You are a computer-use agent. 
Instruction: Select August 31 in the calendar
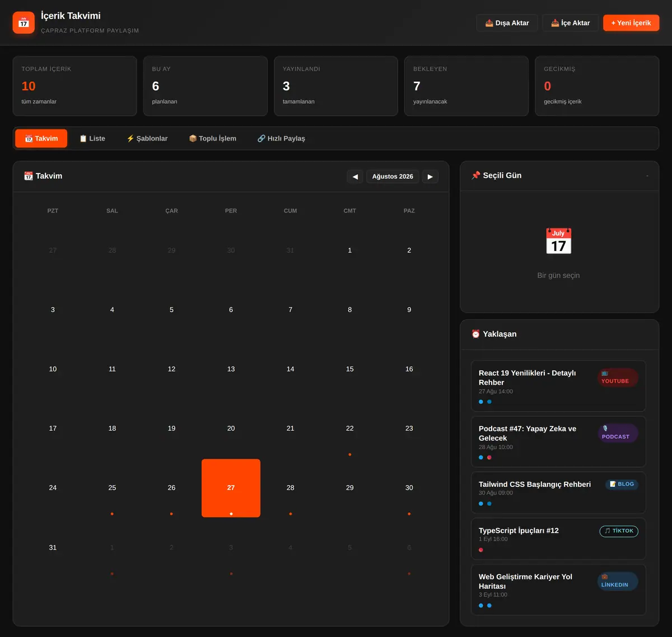[x=53, y=547]
